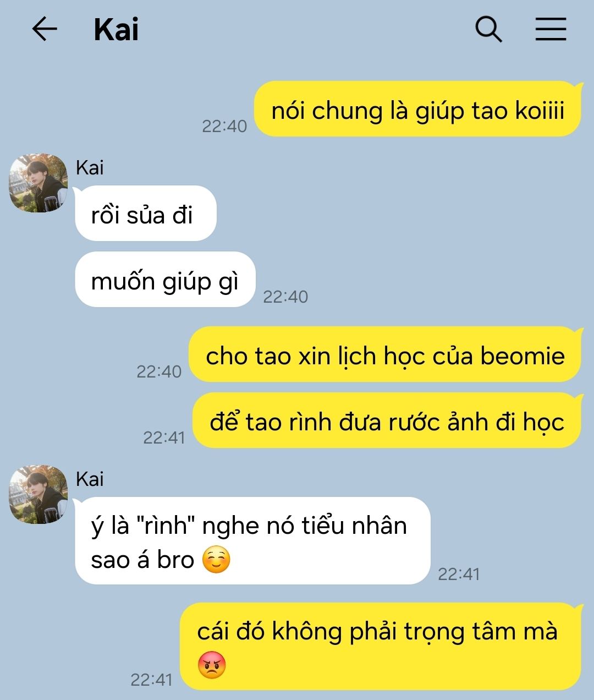Tap the Kai chat title in the header
This screenshot has height=700, width=594.
pos(116,30)
